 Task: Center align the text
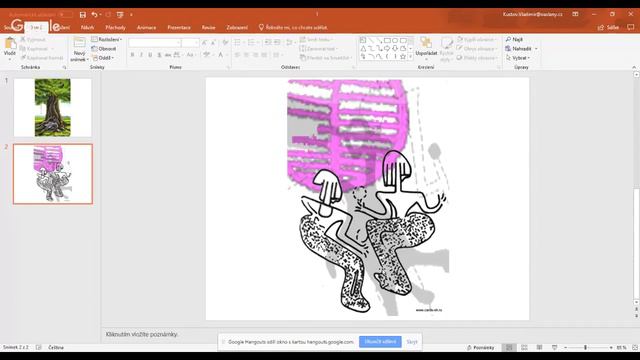pyautogui.click(x=246, y=55)
